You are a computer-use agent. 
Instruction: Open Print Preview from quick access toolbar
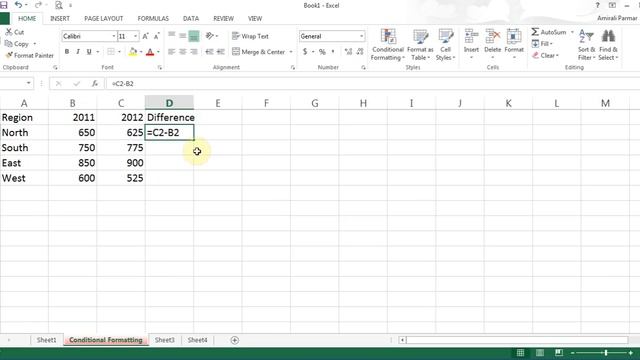point(59,5)
